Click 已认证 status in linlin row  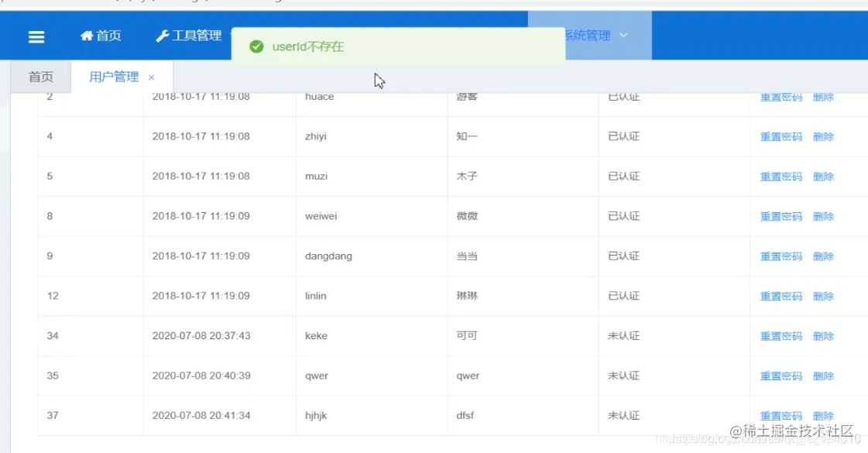click(624, 296)
